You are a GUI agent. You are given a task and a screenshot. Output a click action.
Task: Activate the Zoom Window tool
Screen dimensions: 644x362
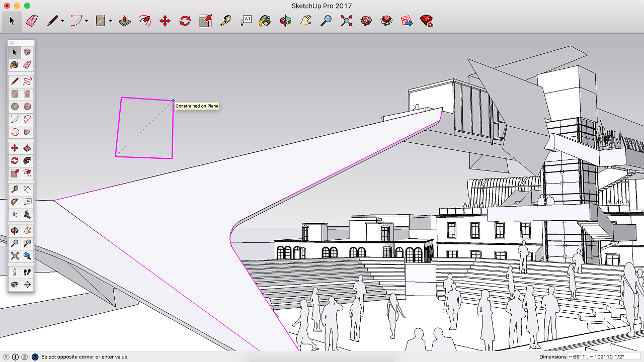(x=27, y=243)
